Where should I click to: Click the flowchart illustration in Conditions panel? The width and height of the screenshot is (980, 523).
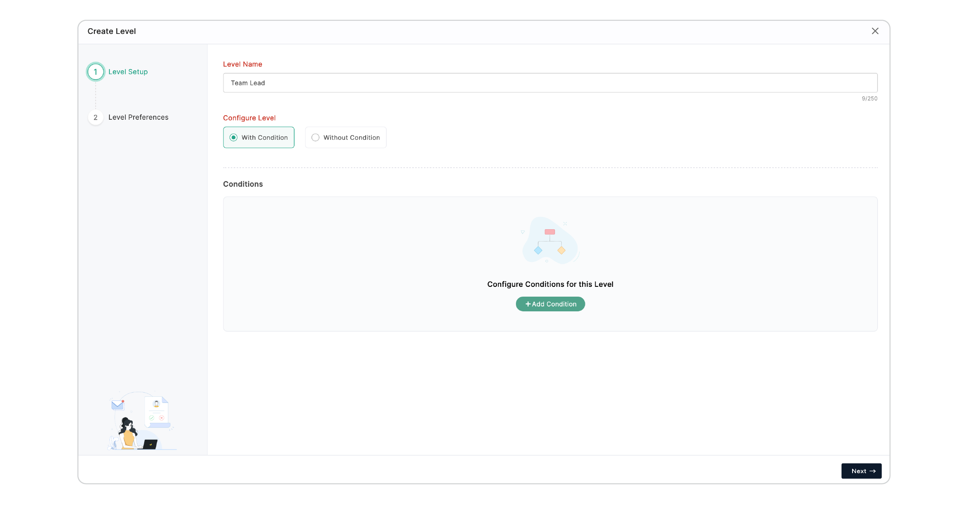[x=550, y=241]
